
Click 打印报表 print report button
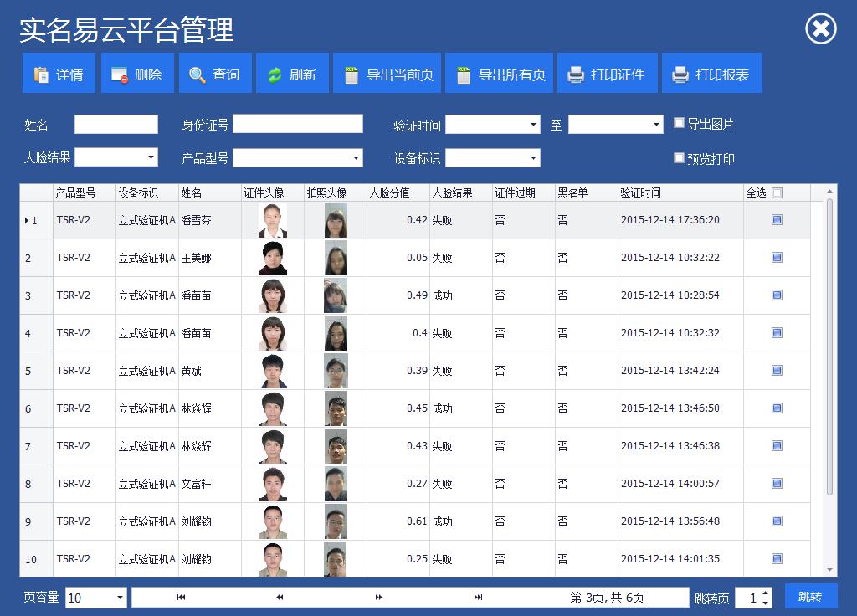(x=712, y=74)
